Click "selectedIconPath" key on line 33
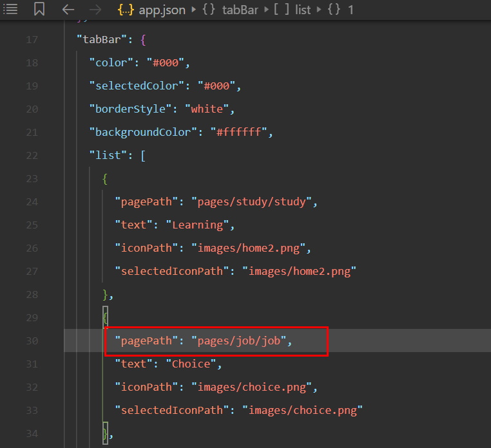Image resolution: width=491 pixels, height=448 pixels. [172, 411]
